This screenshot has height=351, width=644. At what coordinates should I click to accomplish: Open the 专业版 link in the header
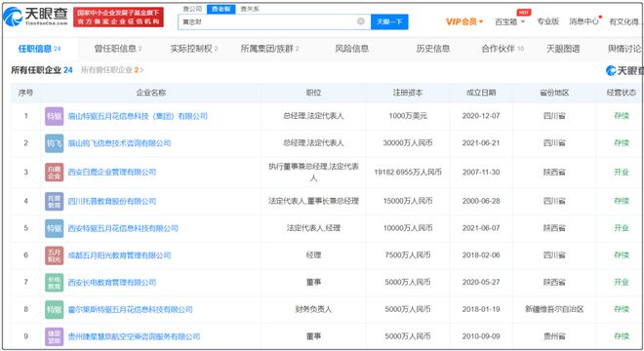548,21
